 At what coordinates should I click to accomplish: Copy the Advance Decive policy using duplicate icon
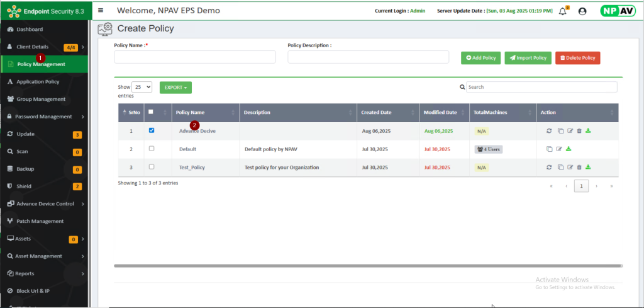tap(560, 131)
